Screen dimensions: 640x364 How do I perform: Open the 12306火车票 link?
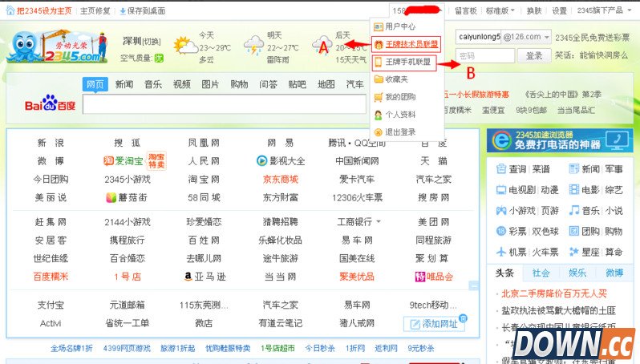coord(357,197)
